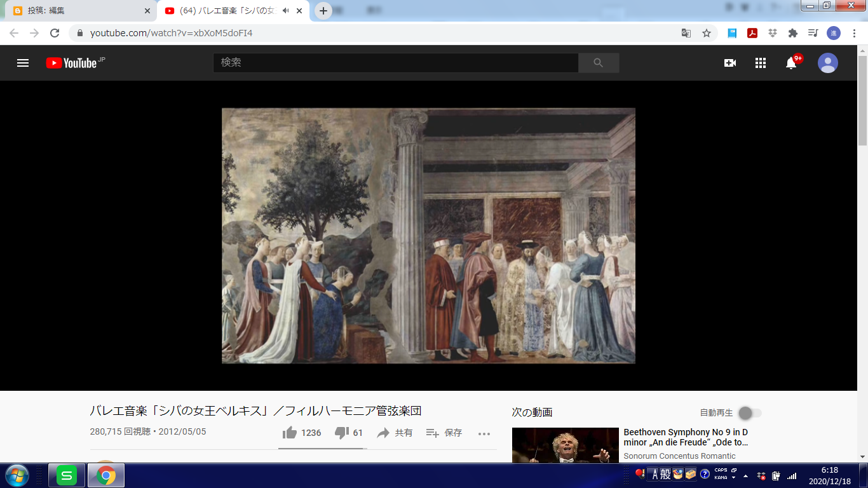Mute the YouTube tab audio icon

[x=285, y=11]
